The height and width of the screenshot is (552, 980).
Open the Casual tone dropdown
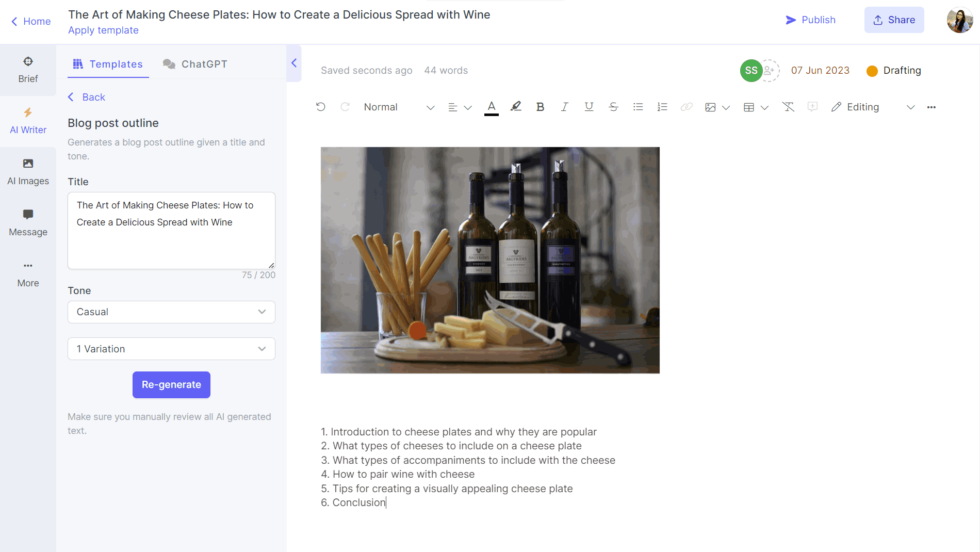click(171, 312)
